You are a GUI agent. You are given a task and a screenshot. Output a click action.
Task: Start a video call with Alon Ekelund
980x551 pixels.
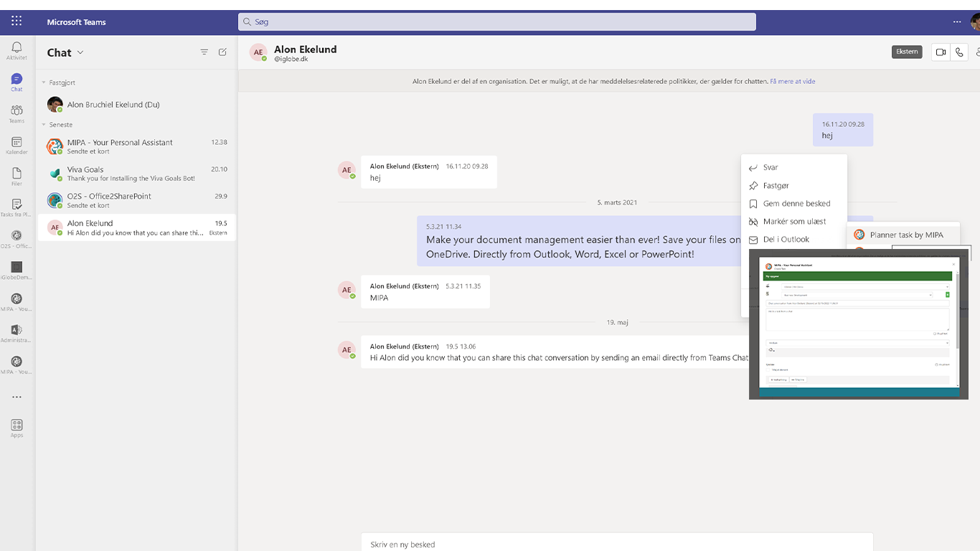tap(941, 52)
